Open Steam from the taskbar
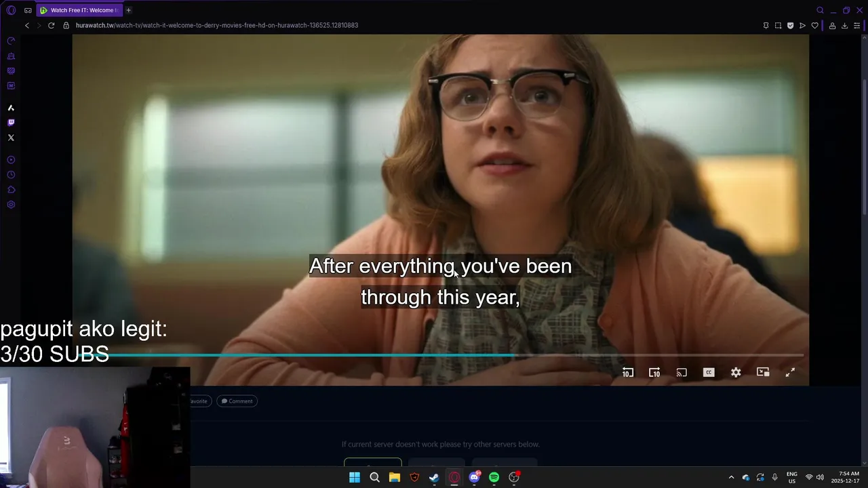 tap(434, 477)
